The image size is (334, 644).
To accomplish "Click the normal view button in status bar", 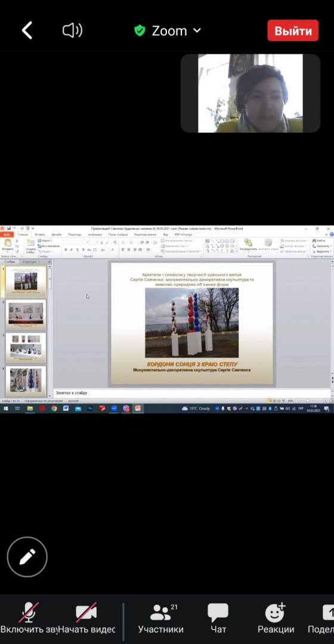I will pyautogui.click(x=270, y=401).
